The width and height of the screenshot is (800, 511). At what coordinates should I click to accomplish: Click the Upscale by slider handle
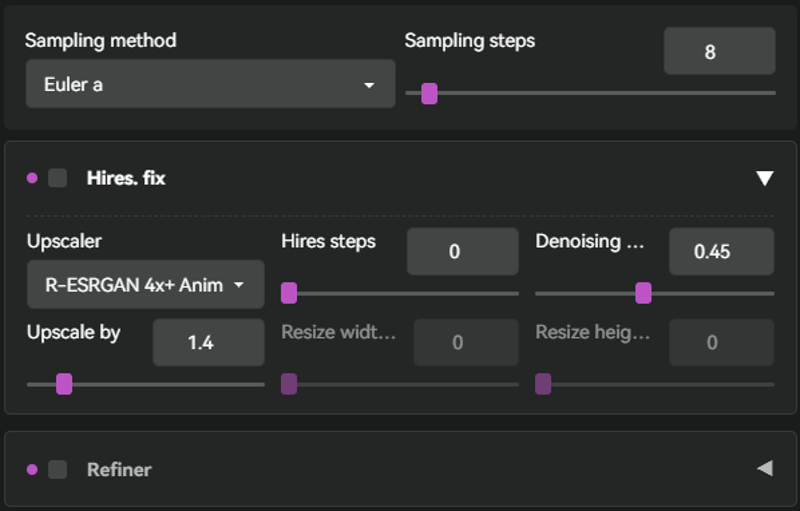click(x=64, y=384)
